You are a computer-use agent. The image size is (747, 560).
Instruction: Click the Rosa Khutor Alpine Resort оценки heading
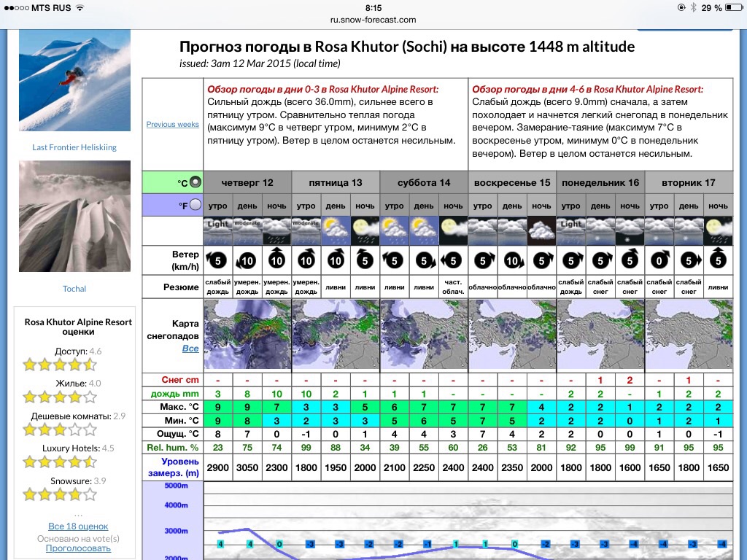pyautogui.click(x=78, y=327)
